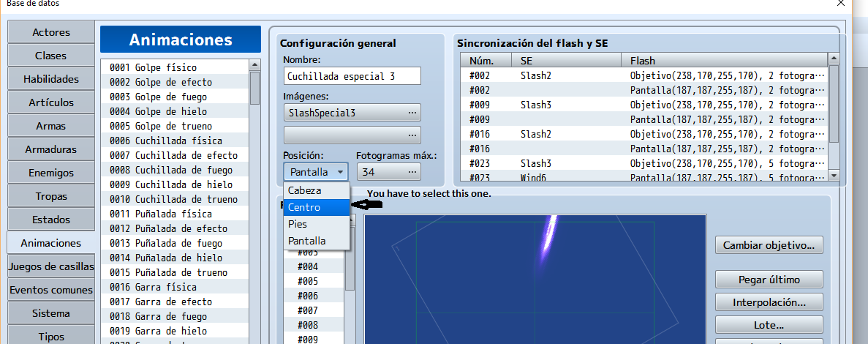The image size is (868, 344).
Task: Open the Clases tab
Action: click(51, 56)
